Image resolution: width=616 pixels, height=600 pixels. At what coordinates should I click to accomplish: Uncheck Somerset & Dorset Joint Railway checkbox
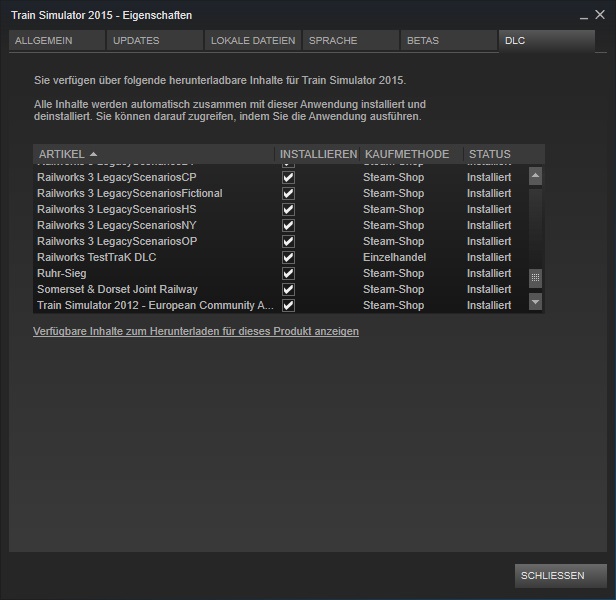(288, 290)
